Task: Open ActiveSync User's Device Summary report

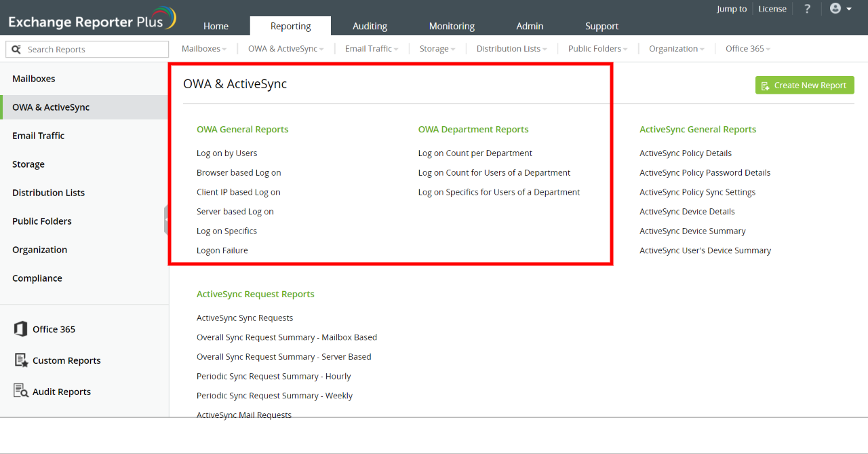Action: [x=705, y=250]
